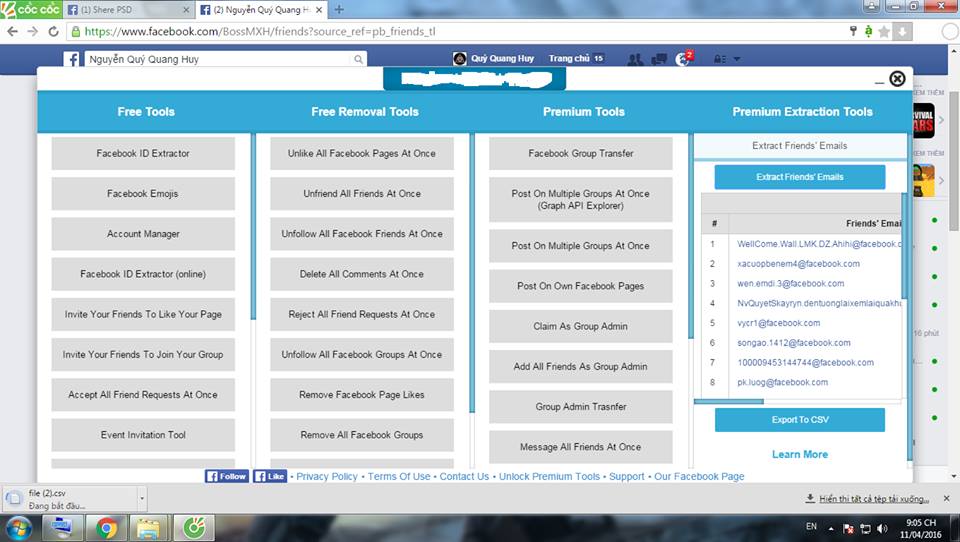Viewport: 960px width, 542px height.
Task: Open Facebook ID Extractor tool
Action: [x=143, y=153]
